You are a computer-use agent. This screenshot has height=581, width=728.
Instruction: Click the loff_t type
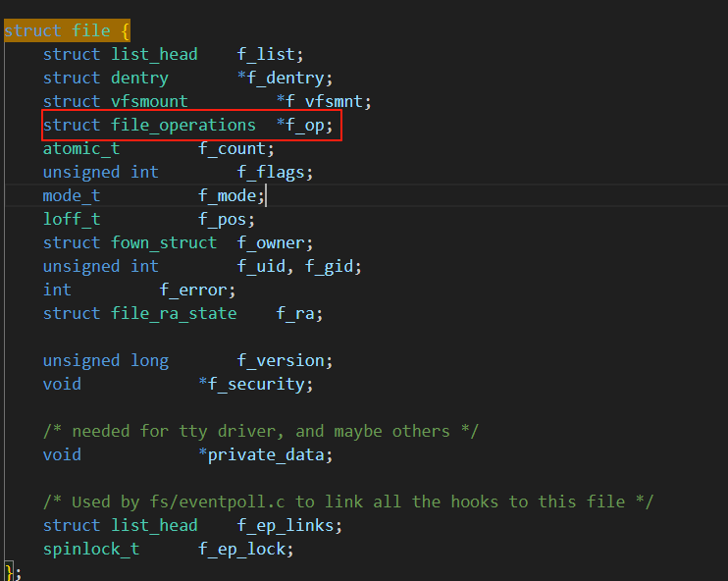click(72, 219)
